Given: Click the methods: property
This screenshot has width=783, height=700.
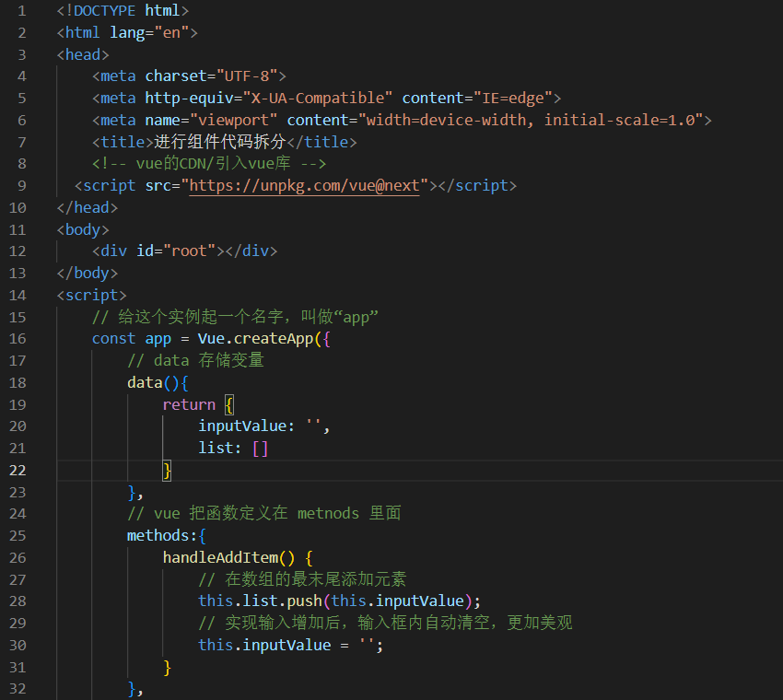Looking at the screenshot, I should pyautogui.click(x=162, y=536).
